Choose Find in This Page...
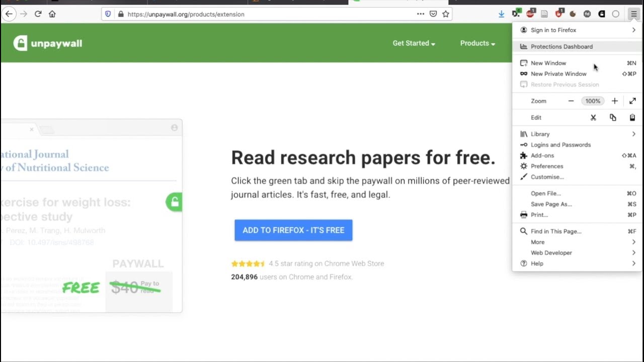Screen dimensions: 644x362 pyautogui.click(x=577, y=232)
